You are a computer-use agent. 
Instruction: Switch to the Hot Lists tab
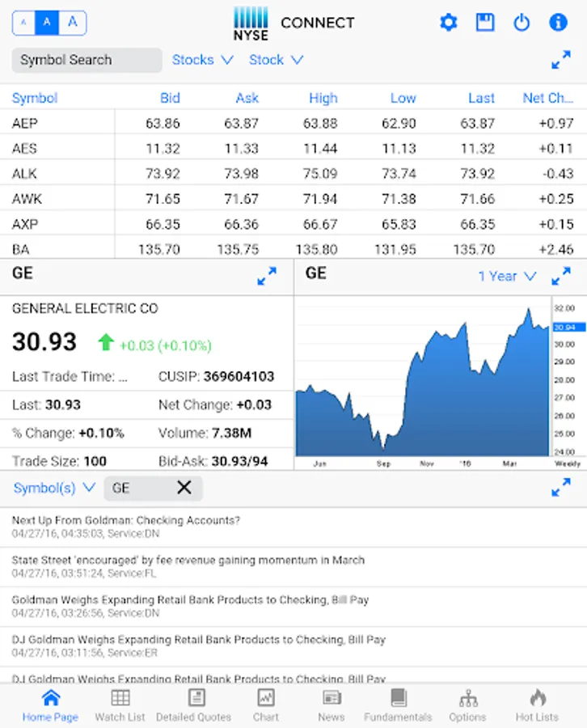point(538,705)
